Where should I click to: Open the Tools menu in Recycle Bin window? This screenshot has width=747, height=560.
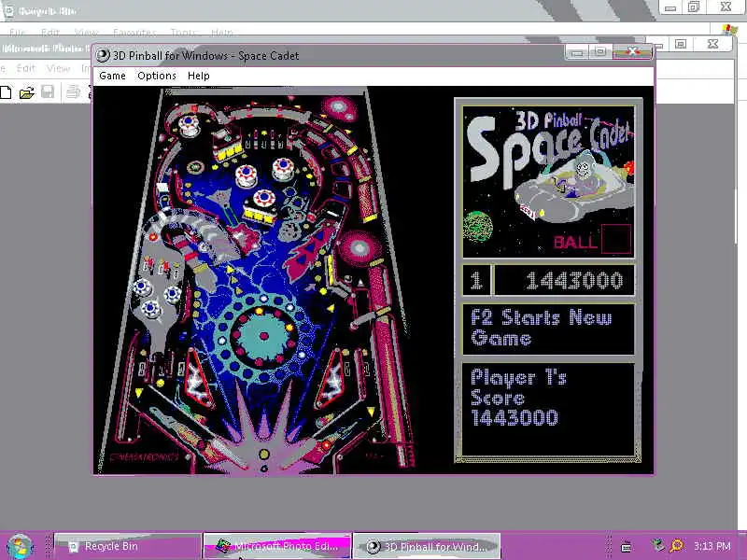click(183, 33)
